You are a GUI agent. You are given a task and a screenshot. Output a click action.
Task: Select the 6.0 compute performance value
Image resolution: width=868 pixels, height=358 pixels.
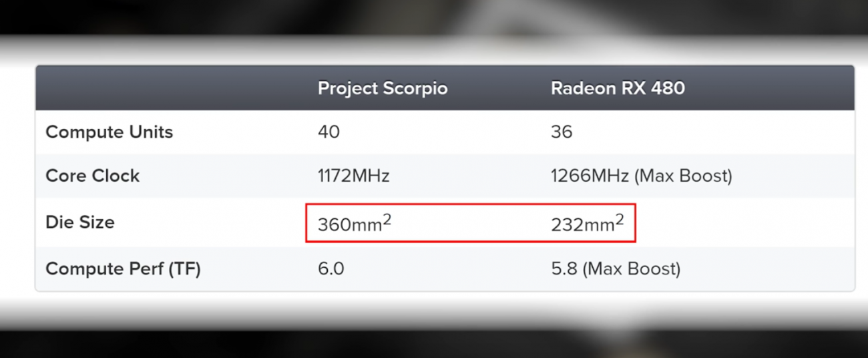331,269
